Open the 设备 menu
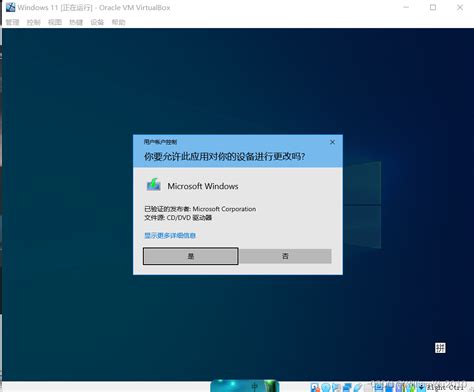Screen dimensions: 474x392 pyautogui.click(x=97, y=22)
